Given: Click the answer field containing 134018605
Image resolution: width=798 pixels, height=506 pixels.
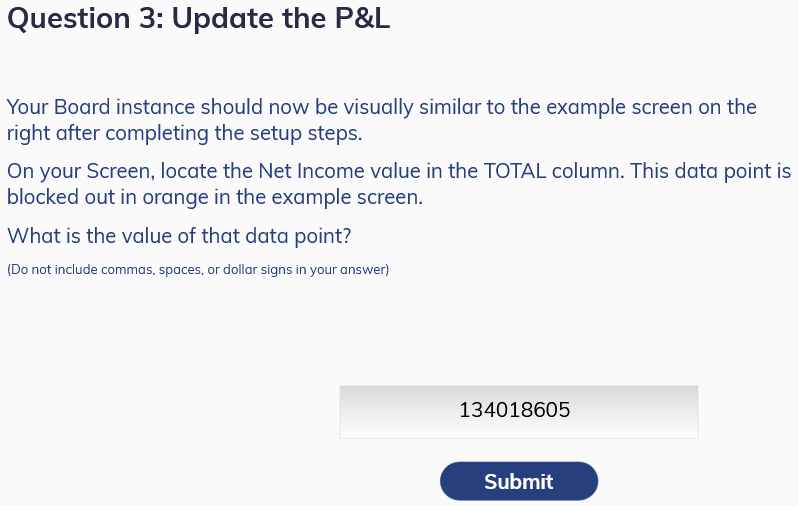Looking at the screenshot, I should tap(519, 412).
